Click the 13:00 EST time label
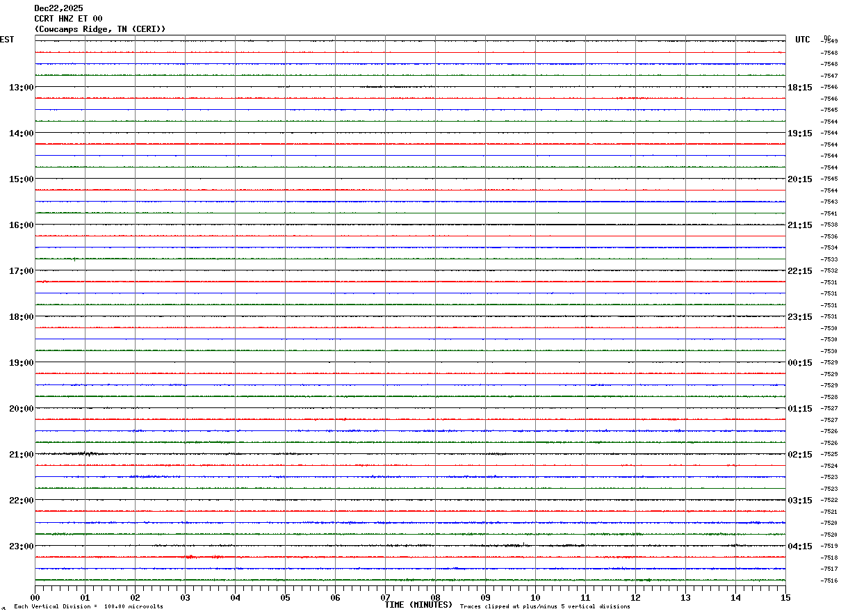Viewport: 841px width, 616px height. pyautogui.click(x=22, y=88)
